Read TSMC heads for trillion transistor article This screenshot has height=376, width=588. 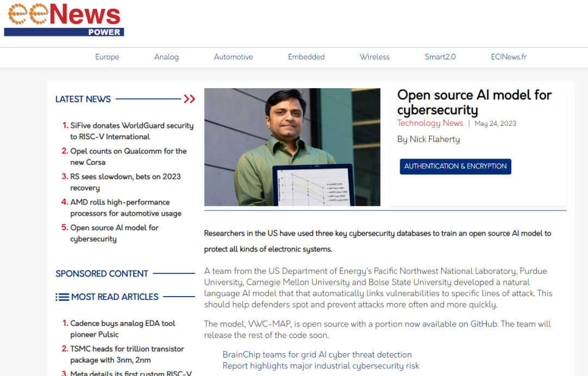tap(127, 354)
